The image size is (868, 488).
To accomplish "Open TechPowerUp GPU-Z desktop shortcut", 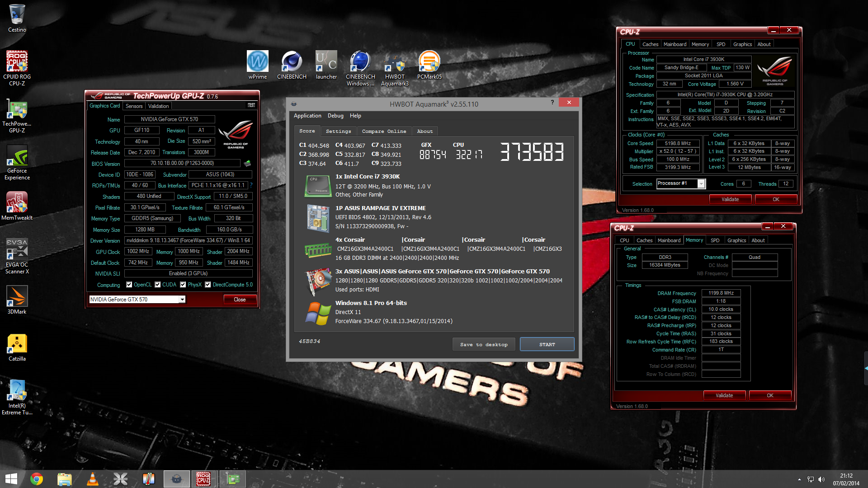I will (x=17, y=117).
